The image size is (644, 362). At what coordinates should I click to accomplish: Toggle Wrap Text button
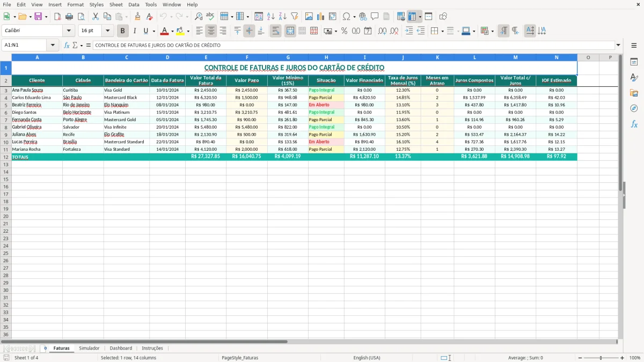pyautogui.click(x=276, y=31)
